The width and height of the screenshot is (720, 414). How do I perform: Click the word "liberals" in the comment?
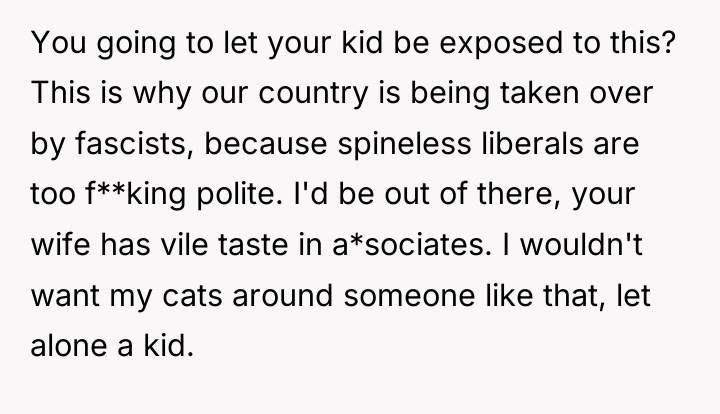(532, 143)
